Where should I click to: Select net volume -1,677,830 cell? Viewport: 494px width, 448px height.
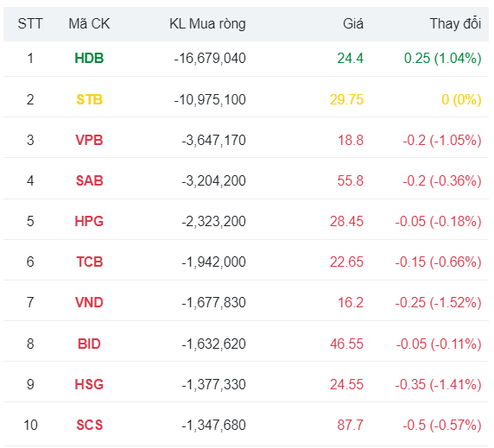(x=213, y=303)
